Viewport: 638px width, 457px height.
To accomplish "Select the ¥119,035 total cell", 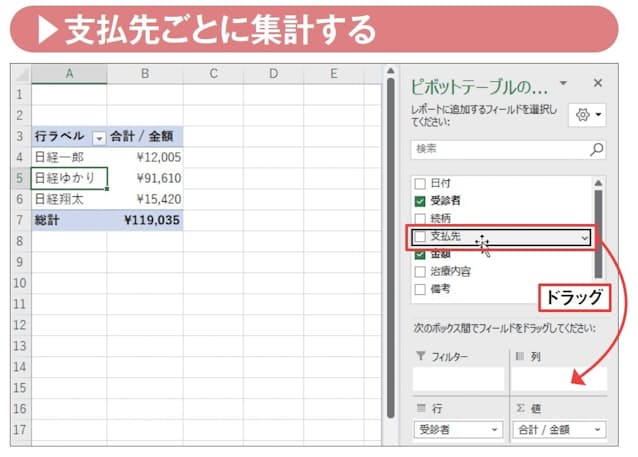I will (x=145, y=220).
